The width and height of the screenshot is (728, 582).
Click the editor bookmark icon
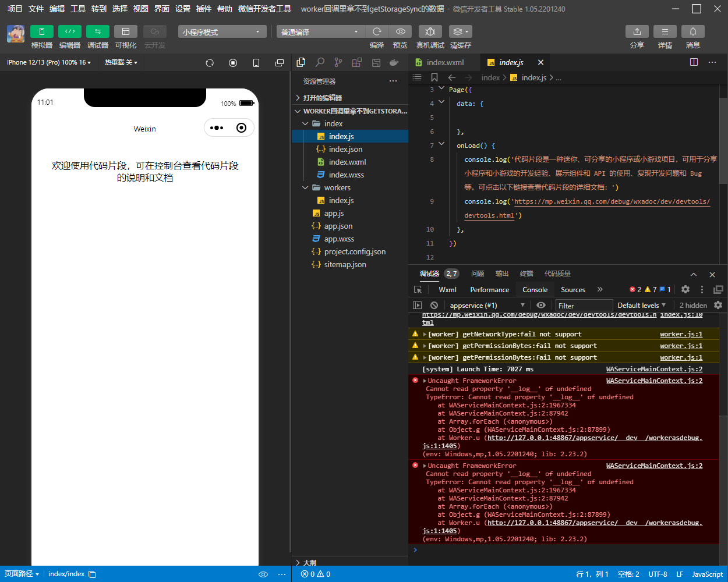[434, 77]
